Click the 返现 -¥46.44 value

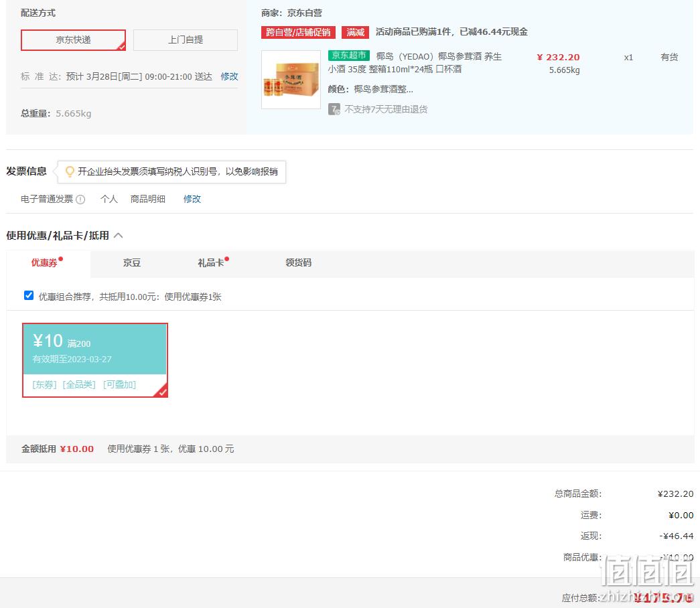pos(677,536)
